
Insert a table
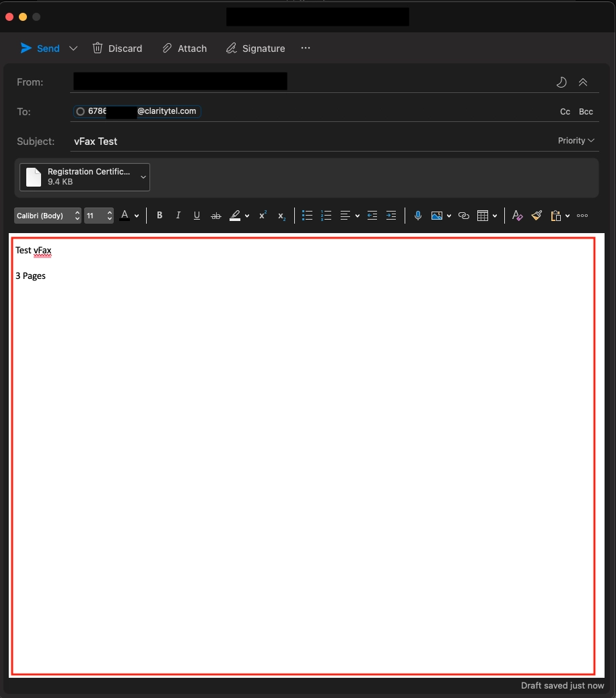483,216
